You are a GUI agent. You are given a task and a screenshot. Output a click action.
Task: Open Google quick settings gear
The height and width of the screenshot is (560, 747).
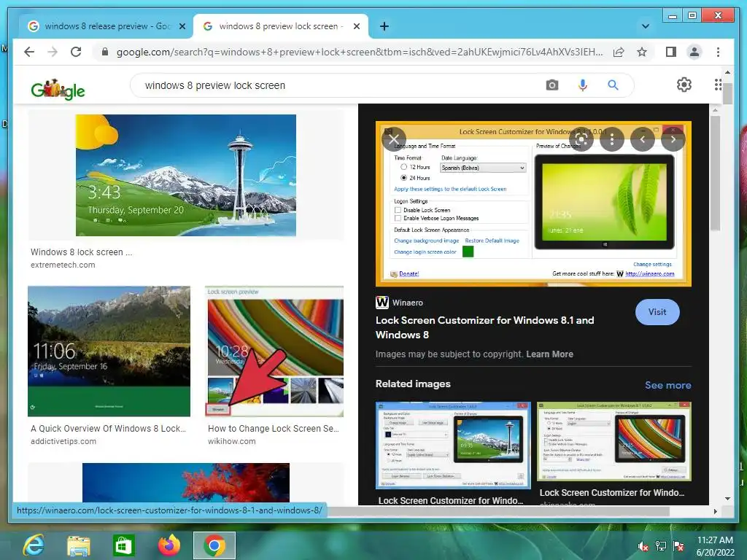click(x=684, y=85)
